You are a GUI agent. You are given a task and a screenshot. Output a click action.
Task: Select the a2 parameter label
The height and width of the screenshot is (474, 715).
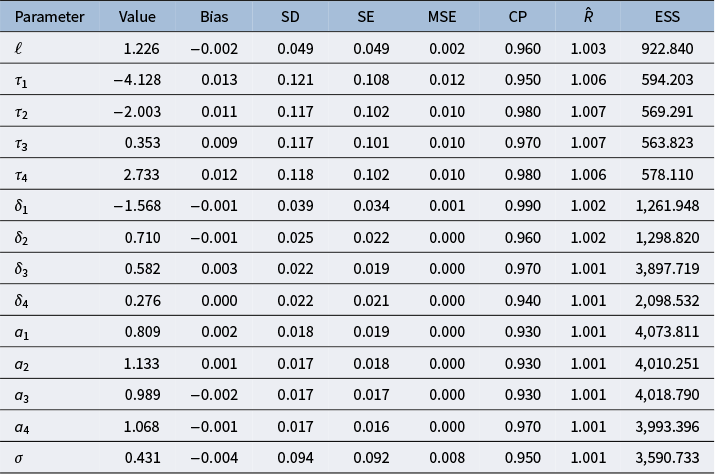pos(21,364)
